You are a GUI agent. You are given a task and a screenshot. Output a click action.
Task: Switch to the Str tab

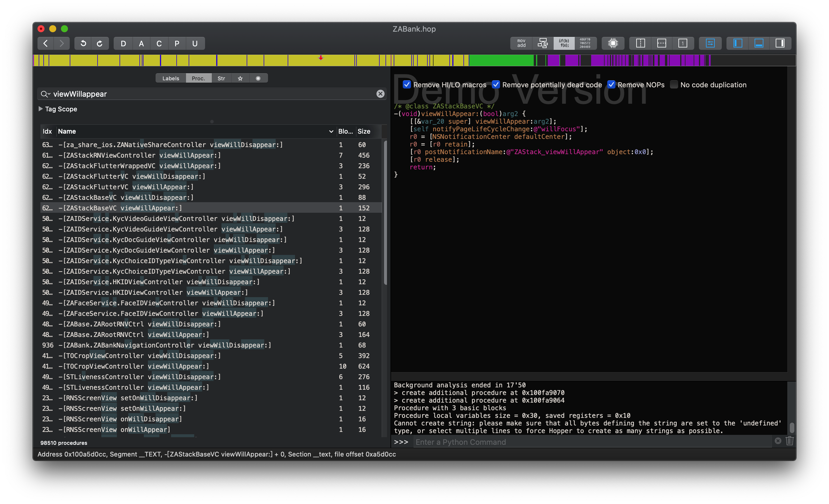point(221,78)
